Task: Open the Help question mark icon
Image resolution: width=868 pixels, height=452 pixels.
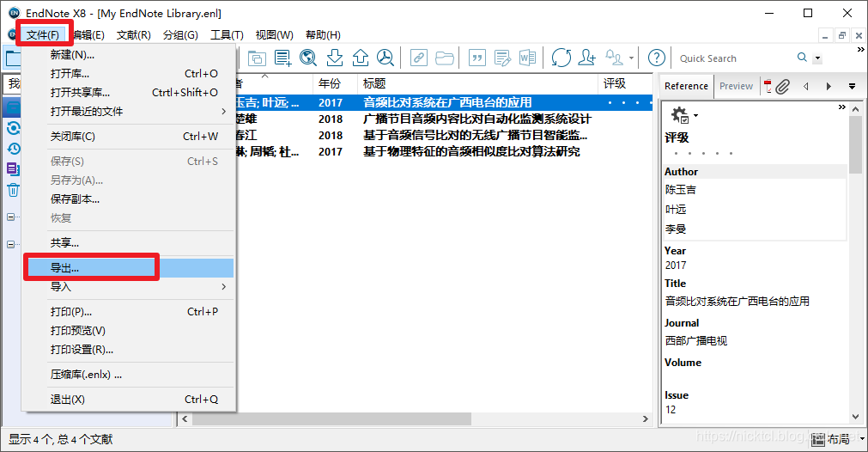Action: 657,58
